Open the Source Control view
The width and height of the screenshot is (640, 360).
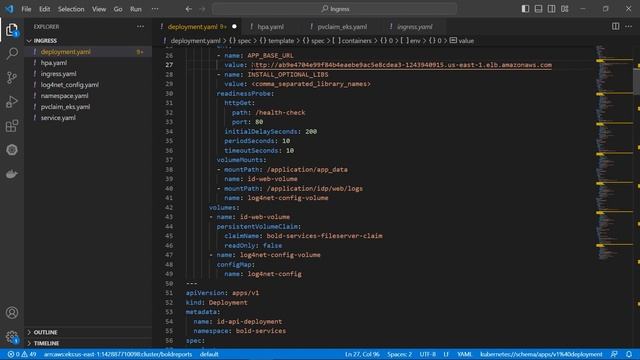click(x=12, y=78)
